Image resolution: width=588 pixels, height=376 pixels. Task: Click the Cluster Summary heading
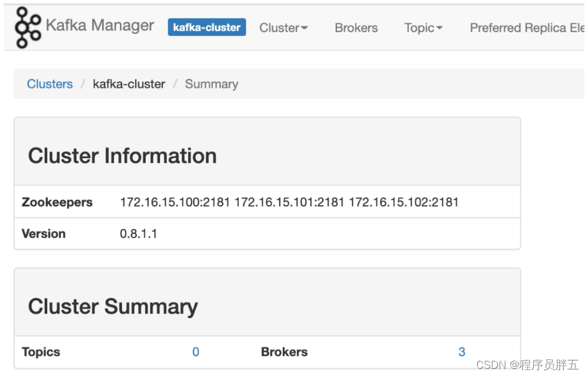pyautogui.click(x=113, y=307)
